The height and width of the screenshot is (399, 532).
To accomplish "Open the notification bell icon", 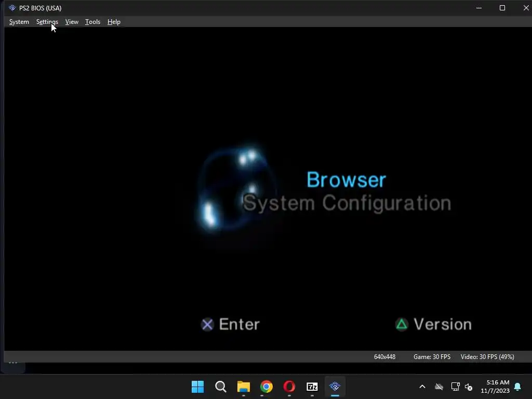I will [x=518, y=387].
